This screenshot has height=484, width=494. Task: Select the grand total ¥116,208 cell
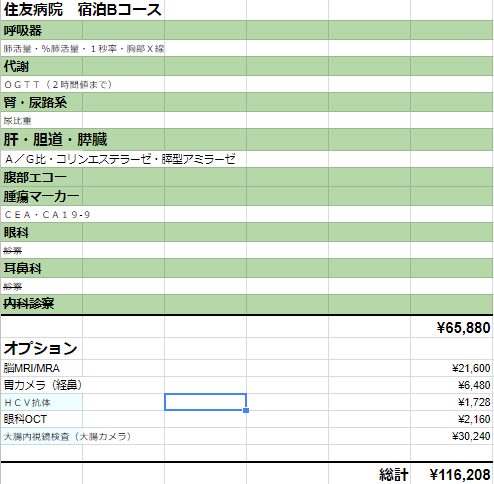[x=452, y=474]
